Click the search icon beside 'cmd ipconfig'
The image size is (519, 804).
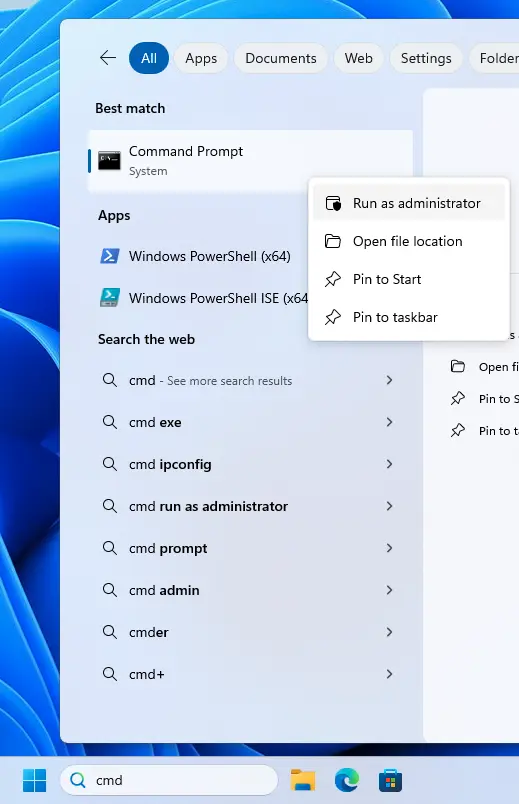tap(110, 465)
